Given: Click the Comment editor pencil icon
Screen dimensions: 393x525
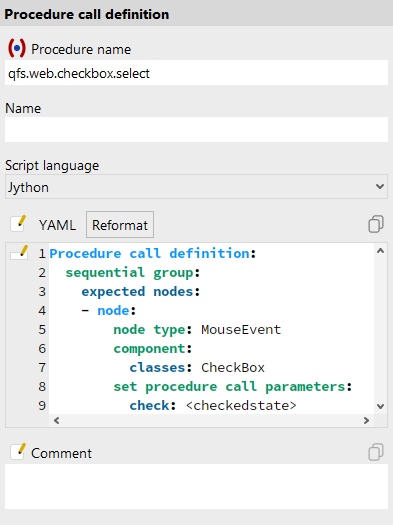Looking at the screenshot, I should coord(18,451).
